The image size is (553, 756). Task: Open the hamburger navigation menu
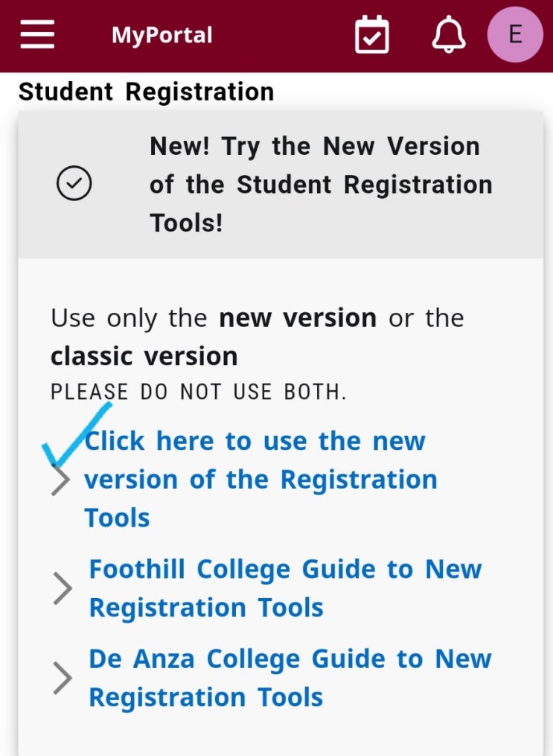[37, 34]
